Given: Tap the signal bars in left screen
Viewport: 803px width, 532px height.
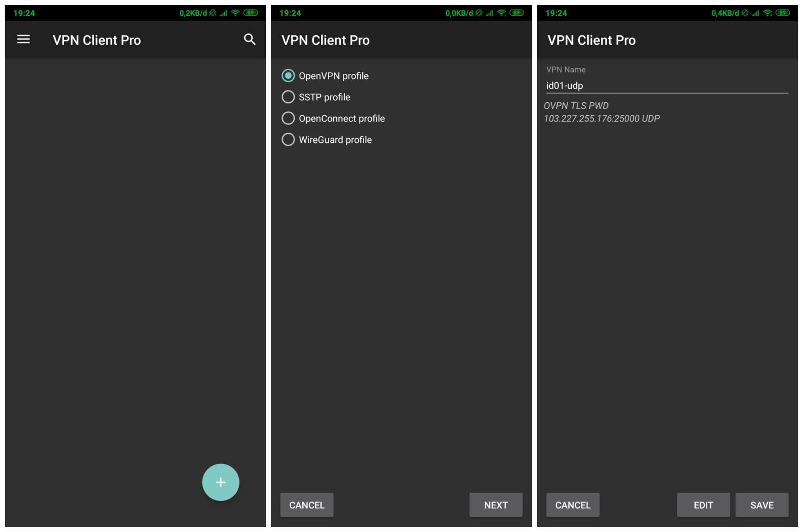Looking at the screenshot, I should 223,13.
